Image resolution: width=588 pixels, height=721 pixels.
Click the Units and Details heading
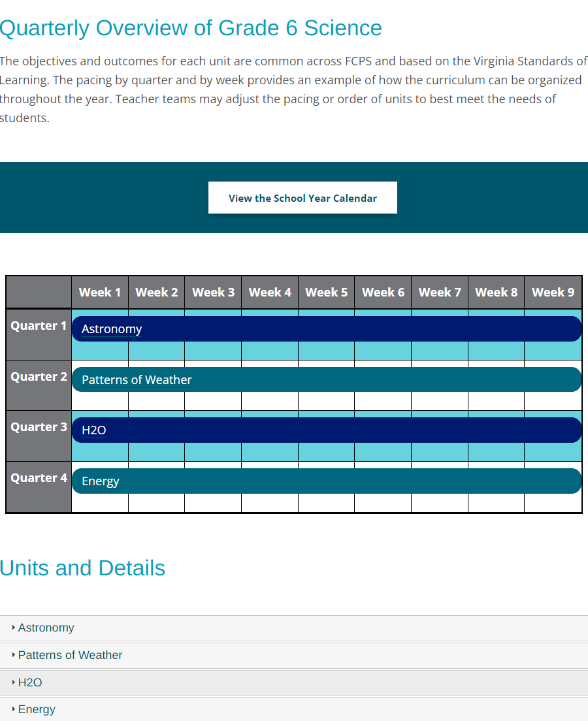pos(82,568)
